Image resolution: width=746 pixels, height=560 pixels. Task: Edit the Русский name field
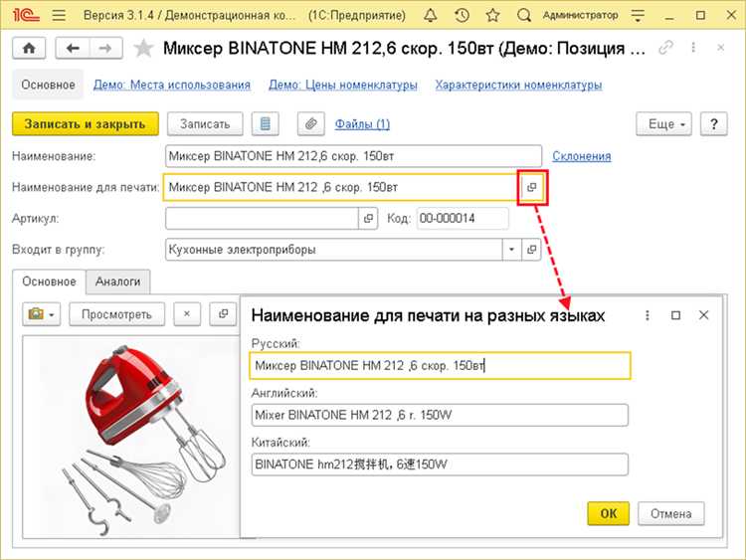[440, 366]
